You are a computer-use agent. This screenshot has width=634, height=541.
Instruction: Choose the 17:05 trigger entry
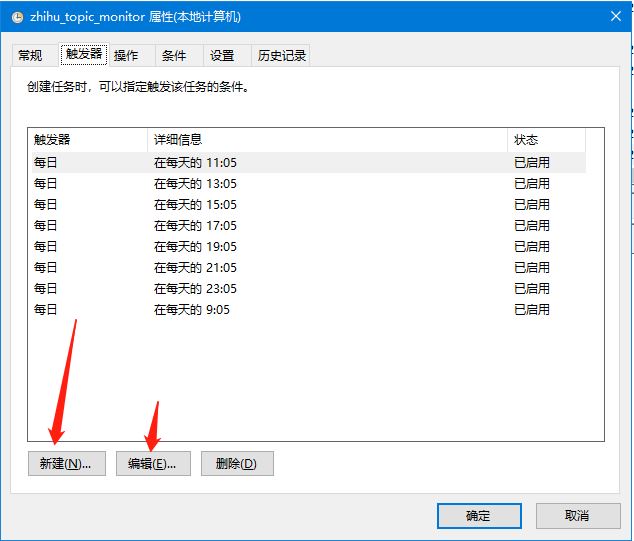(x=309, y=226)
